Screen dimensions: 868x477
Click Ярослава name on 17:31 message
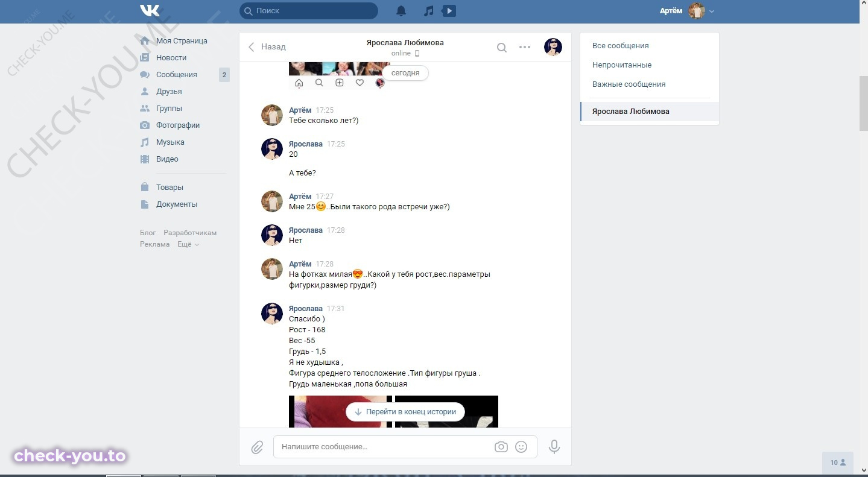click(306, 309)
